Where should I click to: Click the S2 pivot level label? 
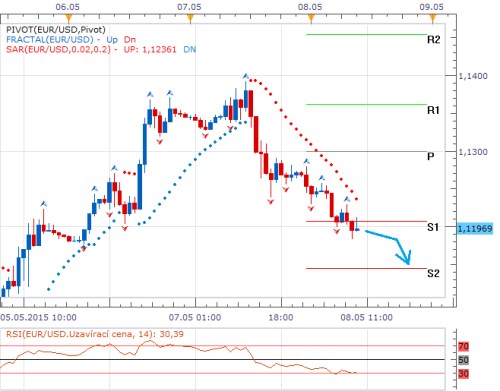click(433, 273)
